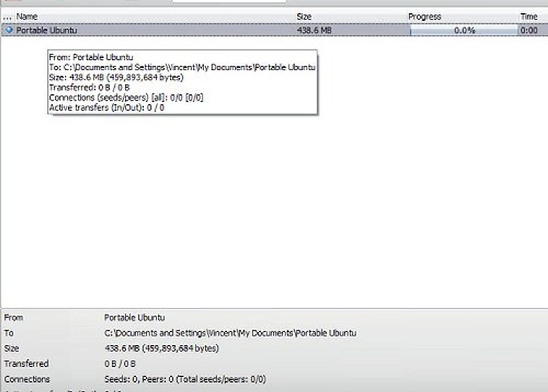Image resolution: width=548 pixels, height=392 pixels.
Task: Click the Transferred value 0 B / 0 B
Action: 120,364
